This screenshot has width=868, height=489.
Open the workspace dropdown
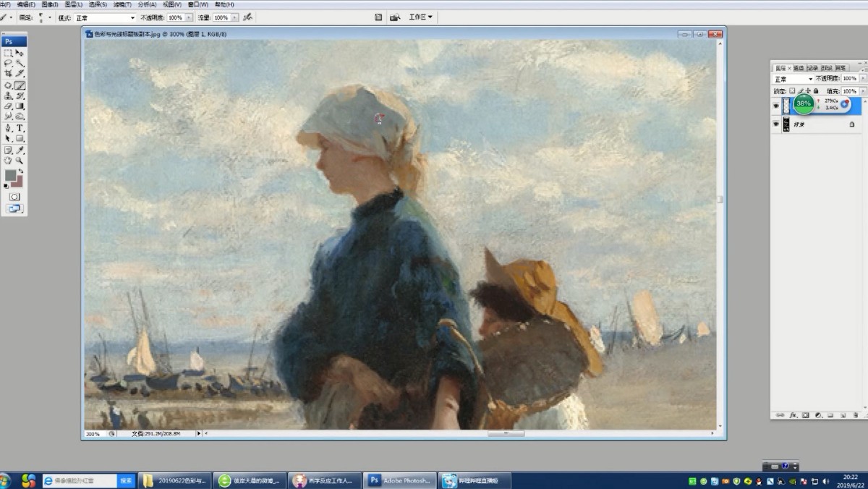click(420, 17)
